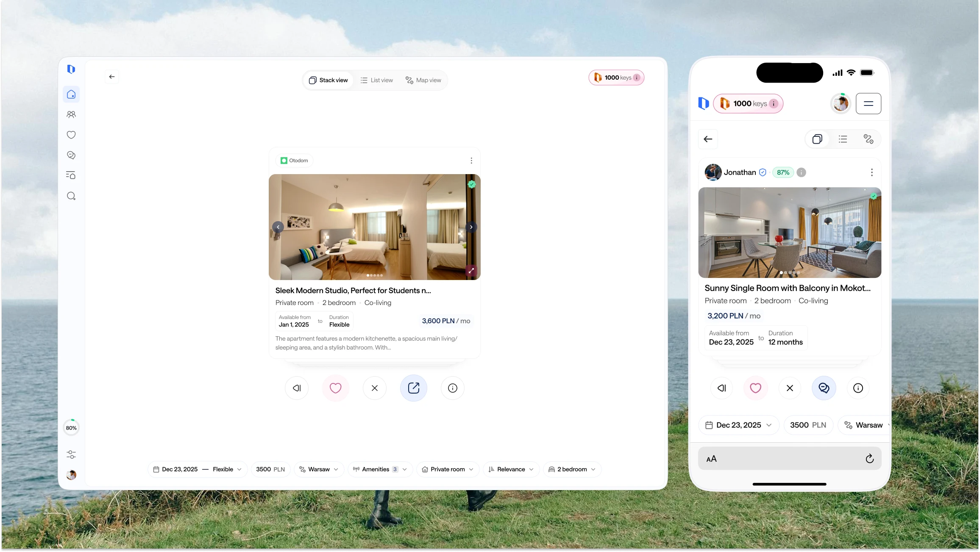Switch to Map view
Screen dimensions: 980x552
(x=423, y=80)
